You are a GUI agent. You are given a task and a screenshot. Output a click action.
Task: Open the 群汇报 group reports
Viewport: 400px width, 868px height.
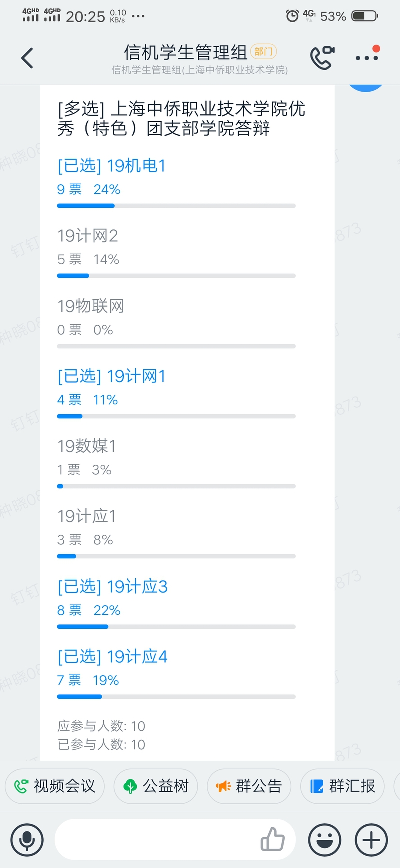click(x=342, y=786)
